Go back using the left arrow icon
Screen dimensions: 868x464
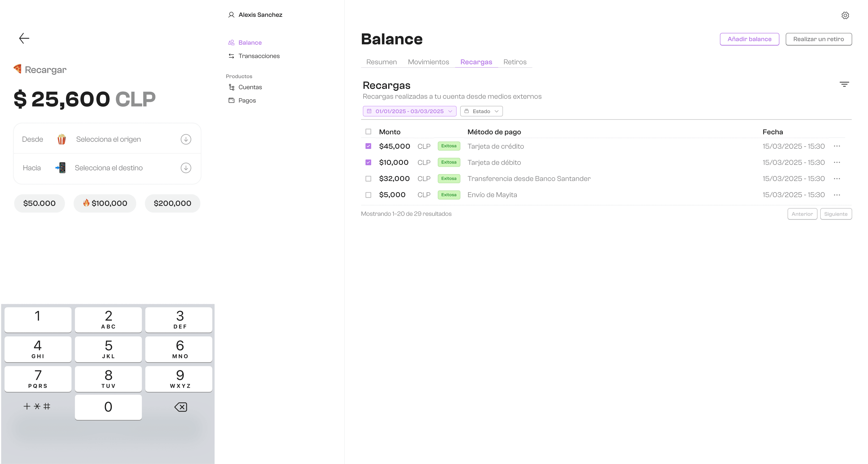tap(24, 38)
